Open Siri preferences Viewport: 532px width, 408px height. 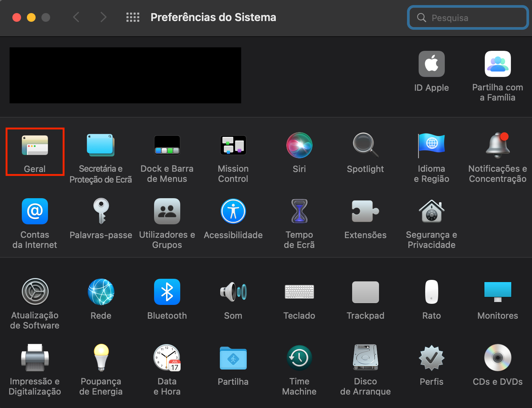click(x=299, y=146)
